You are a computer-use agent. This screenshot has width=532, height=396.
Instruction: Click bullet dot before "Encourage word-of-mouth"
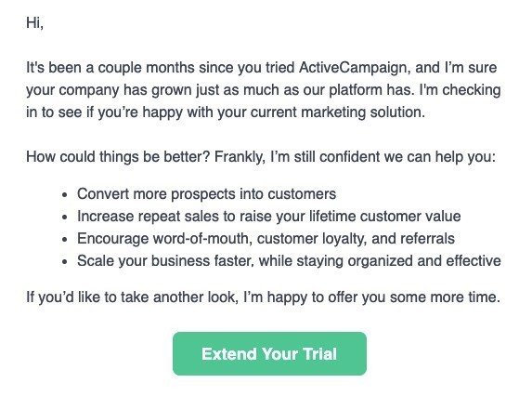[x=65, y=240]
